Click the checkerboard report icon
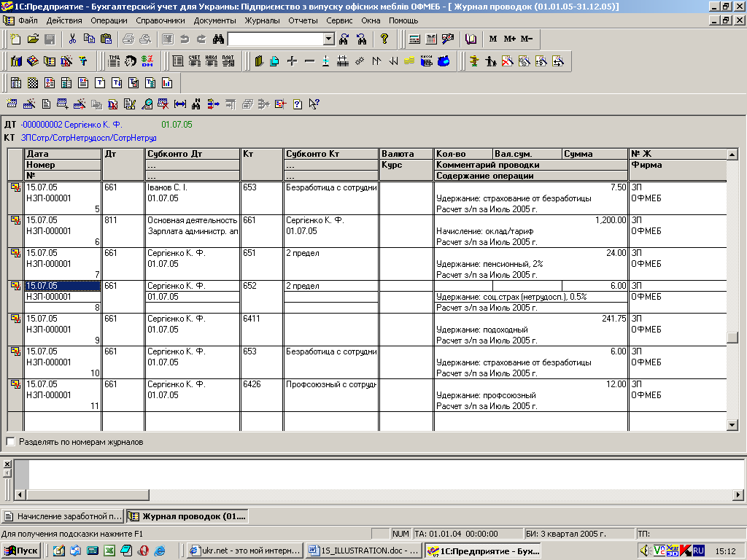This screenshot has height=560, width=747. (x=32, y=83)
